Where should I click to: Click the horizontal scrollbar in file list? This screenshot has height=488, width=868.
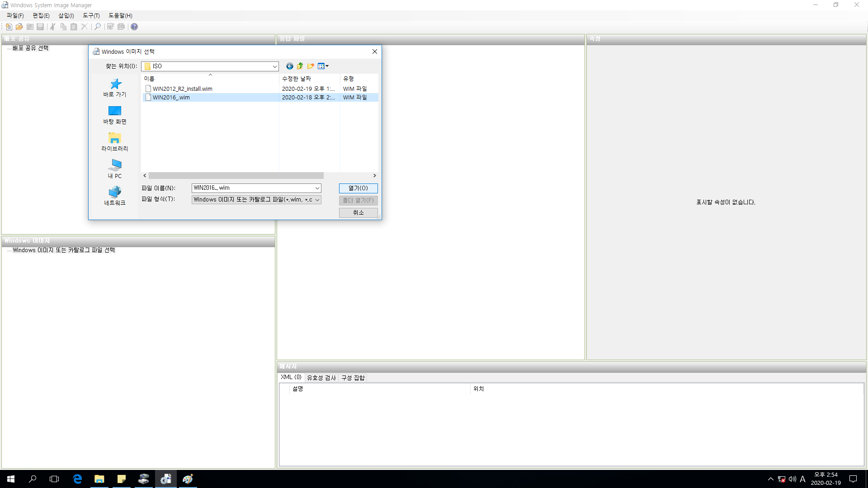[236, 175]
